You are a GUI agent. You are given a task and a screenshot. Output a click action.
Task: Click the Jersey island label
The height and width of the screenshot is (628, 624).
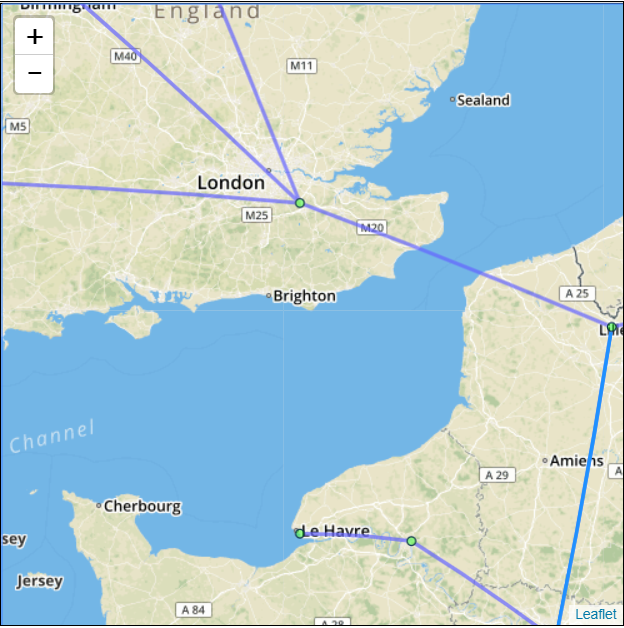coord(40,581)
